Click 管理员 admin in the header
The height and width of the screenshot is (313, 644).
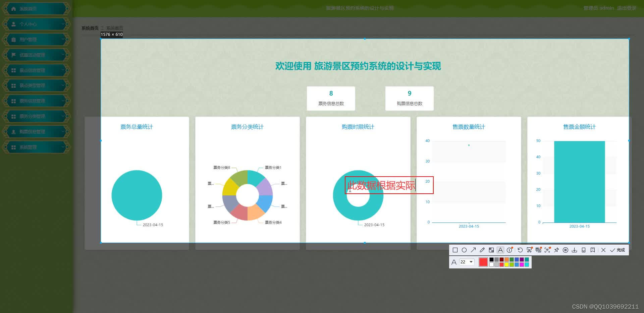click(599, 8)
